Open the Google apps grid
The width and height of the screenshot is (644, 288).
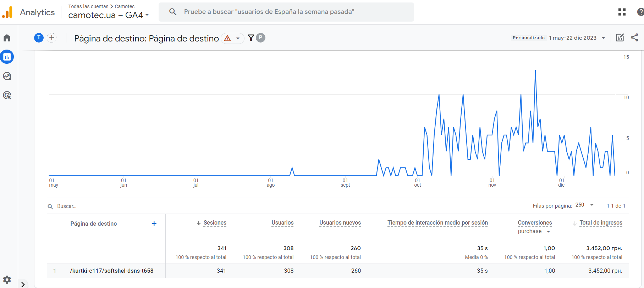pyautogui.click(x=622, y=12)
